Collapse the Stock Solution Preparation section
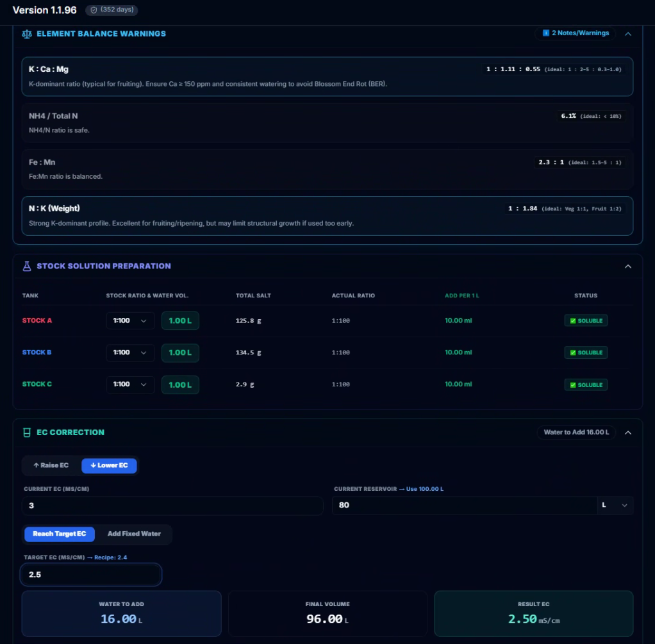 (x=628, y=267)
